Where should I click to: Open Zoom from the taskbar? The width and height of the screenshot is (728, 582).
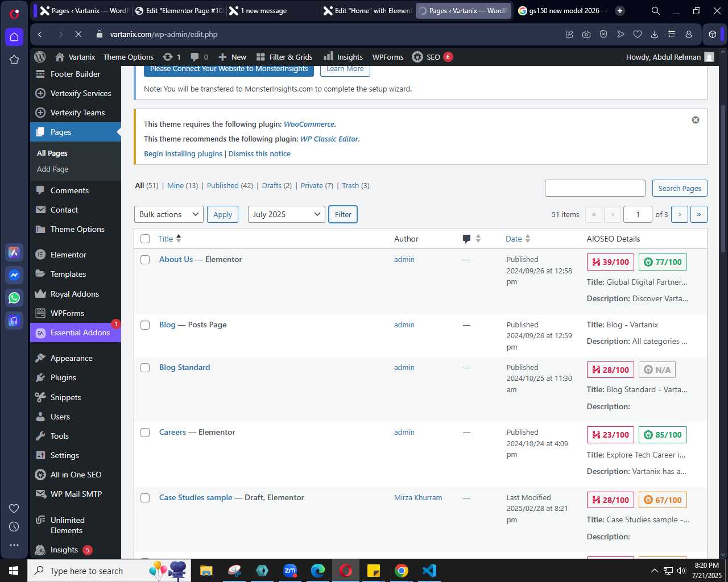tap(290, 570)
